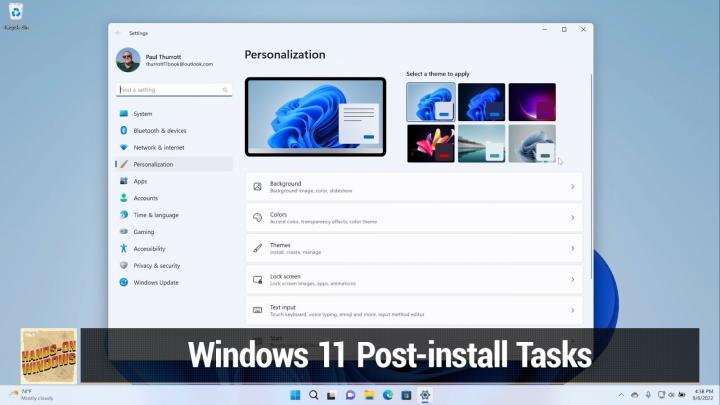Viewport: 720px width, 405px height.
Task: Open the Chat app on the taskbar
Action: [350, 395]
